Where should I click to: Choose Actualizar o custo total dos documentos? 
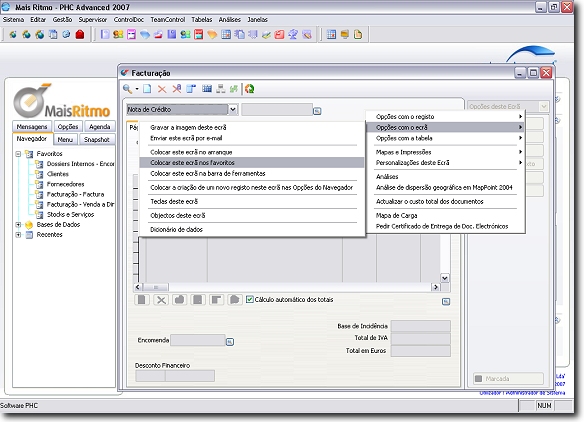[445, 202]
